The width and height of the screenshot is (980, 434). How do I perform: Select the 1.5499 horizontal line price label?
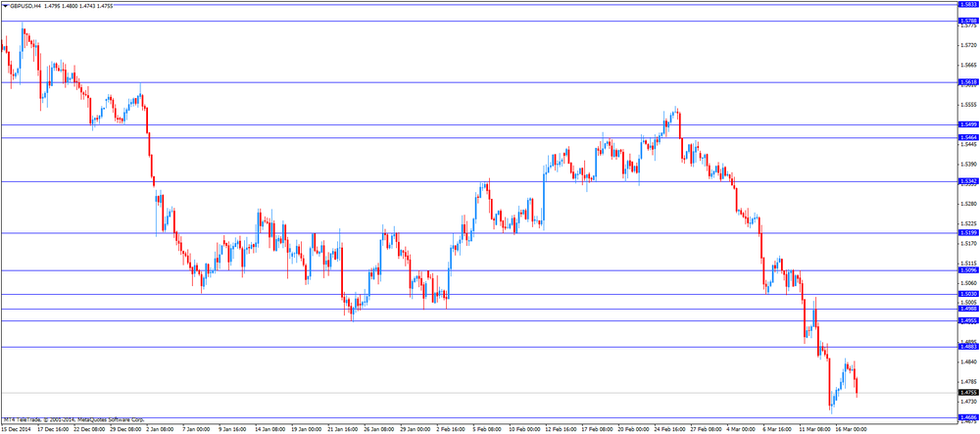[x=967, y=124]
